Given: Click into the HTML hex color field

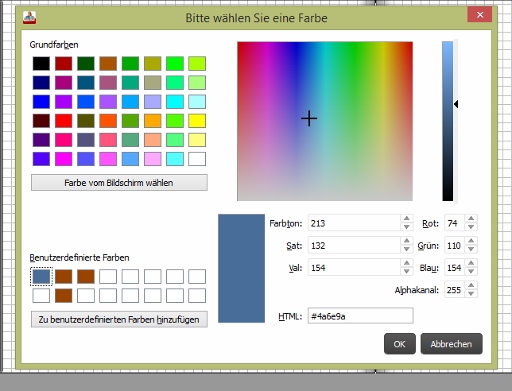Looking at the screenshot, I should pos(360,316).
